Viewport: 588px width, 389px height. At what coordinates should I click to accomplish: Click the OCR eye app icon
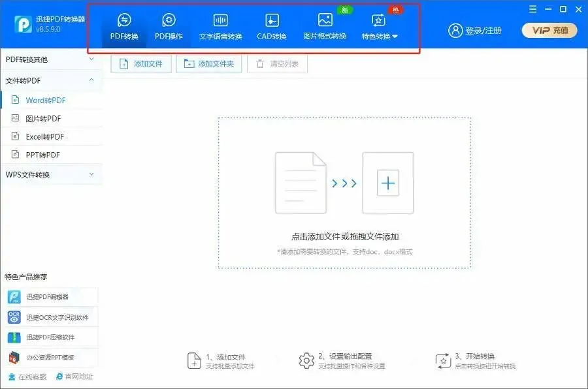click(x=14, y=317)
